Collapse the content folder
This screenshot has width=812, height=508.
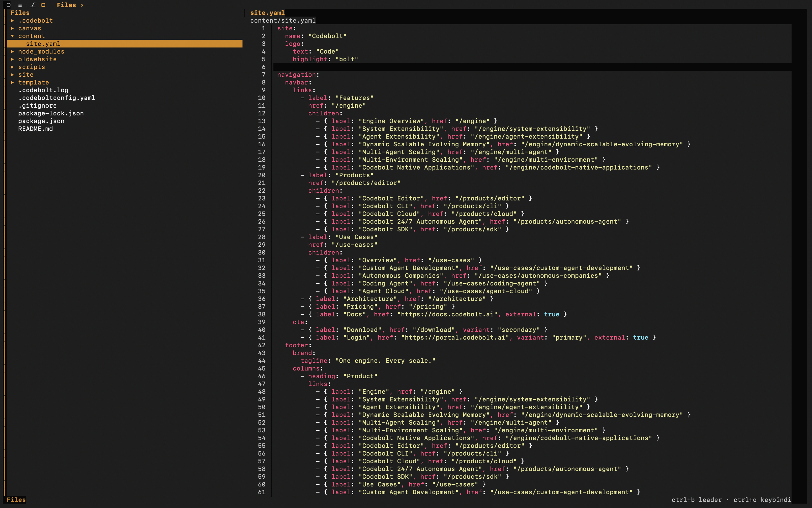click(12, 36)
